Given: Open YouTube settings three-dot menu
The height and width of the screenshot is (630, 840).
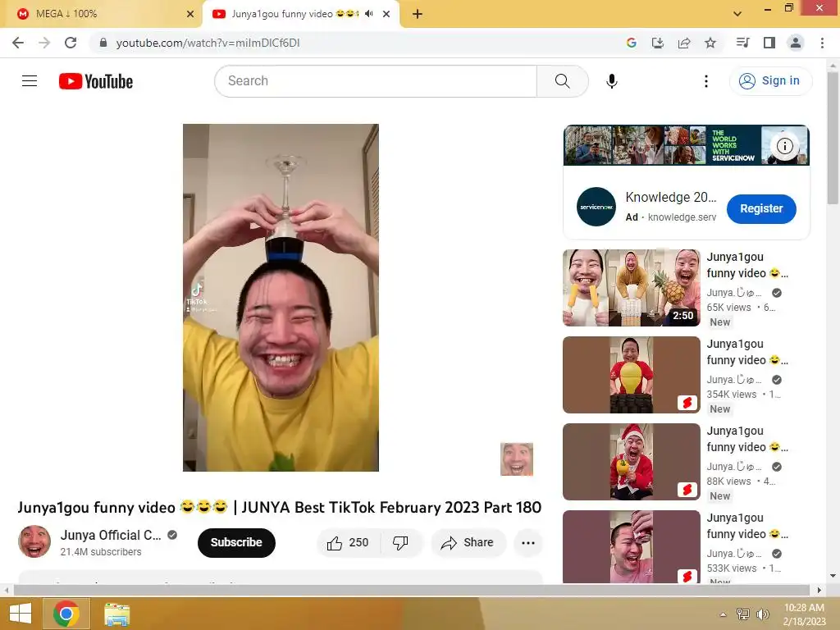Looking at the screenshot, I should click(705, 81).
